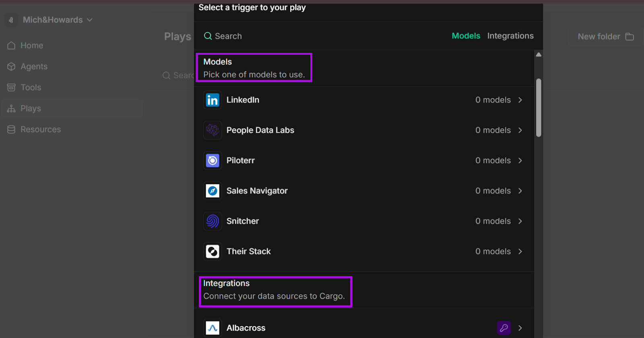Click the Piloterr logo icon
This screenshot has width=644, height=338.
(213, 160)
